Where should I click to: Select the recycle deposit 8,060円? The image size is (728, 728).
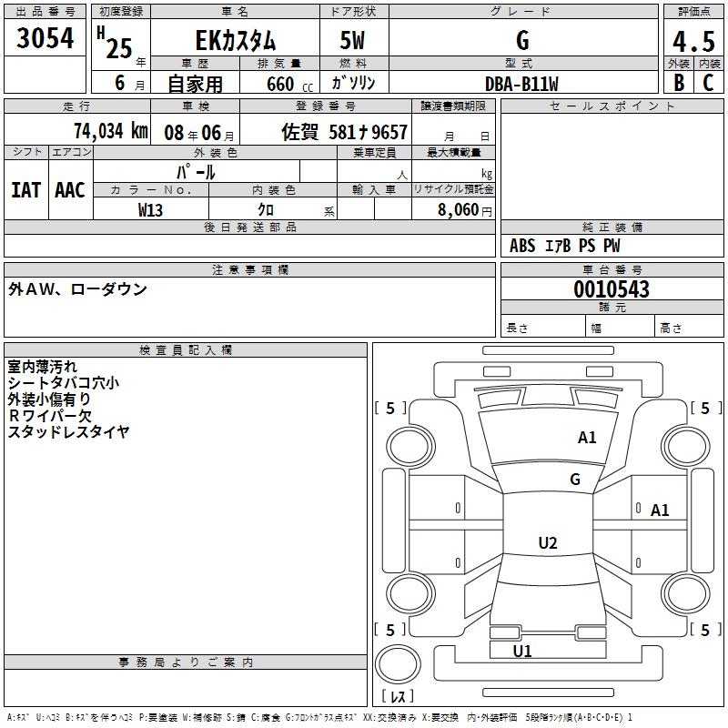click(x=465, y=210)
